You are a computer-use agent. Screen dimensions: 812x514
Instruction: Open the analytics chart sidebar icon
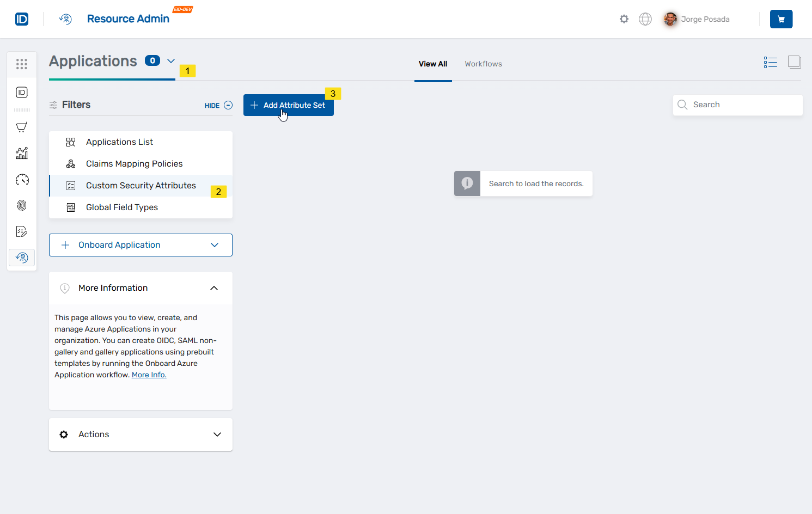point(22,153)
